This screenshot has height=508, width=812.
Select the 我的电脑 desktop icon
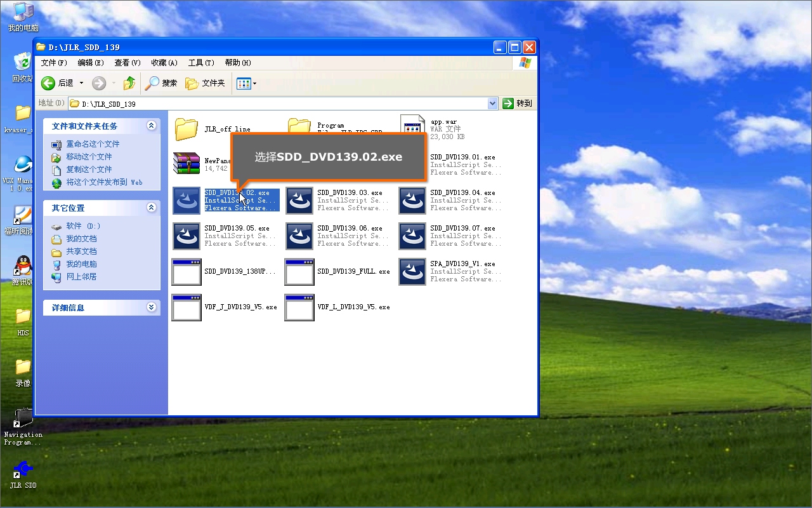click(x=23, y=12)
